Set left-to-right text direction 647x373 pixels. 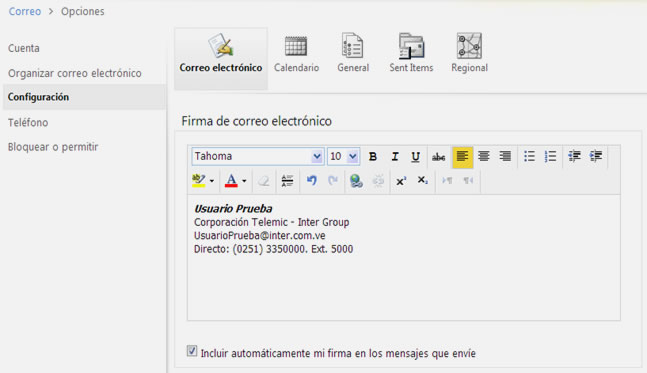coord(447,181)
